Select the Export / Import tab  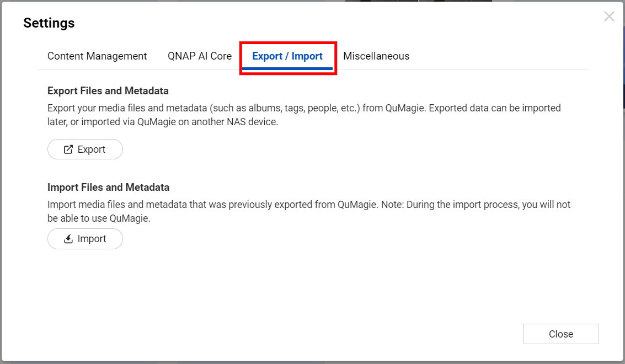pos(287,56)
